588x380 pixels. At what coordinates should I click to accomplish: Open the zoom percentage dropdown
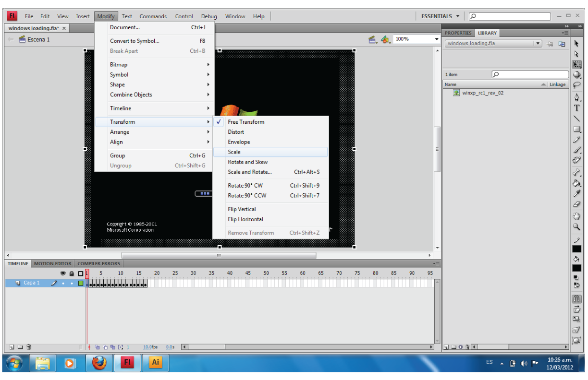[435, 39]
